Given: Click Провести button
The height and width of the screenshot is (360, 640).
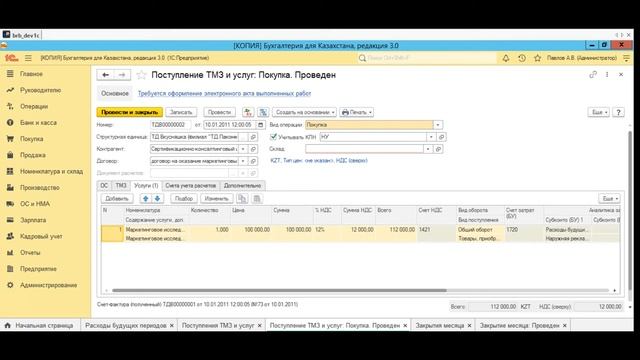Looking at the screenshot, I should tap(219, 112).
